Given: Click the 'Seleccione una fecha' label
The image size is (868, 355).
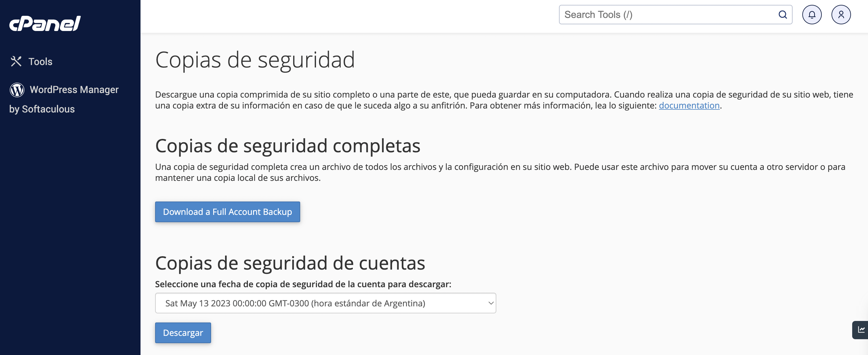Looking at the screenshot, I should coord(303,284).
